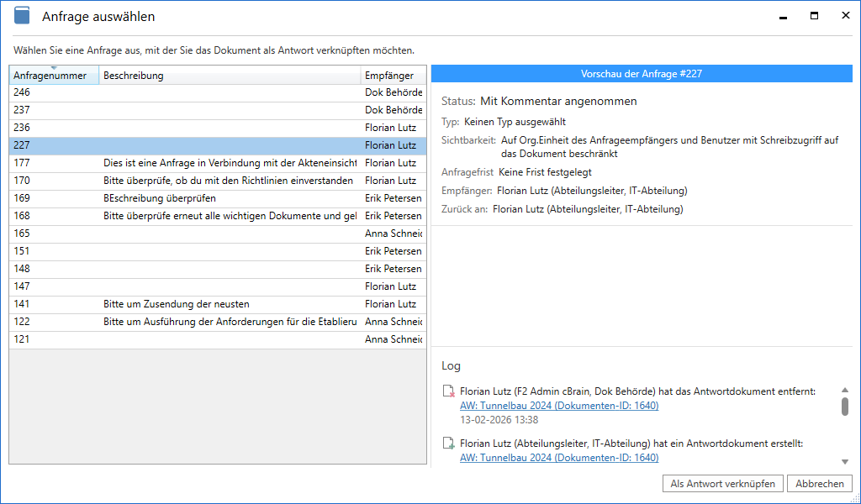Screen dimensions: 861x504
Task: Select the highlighted request 227 row
Action: point(218,145)
